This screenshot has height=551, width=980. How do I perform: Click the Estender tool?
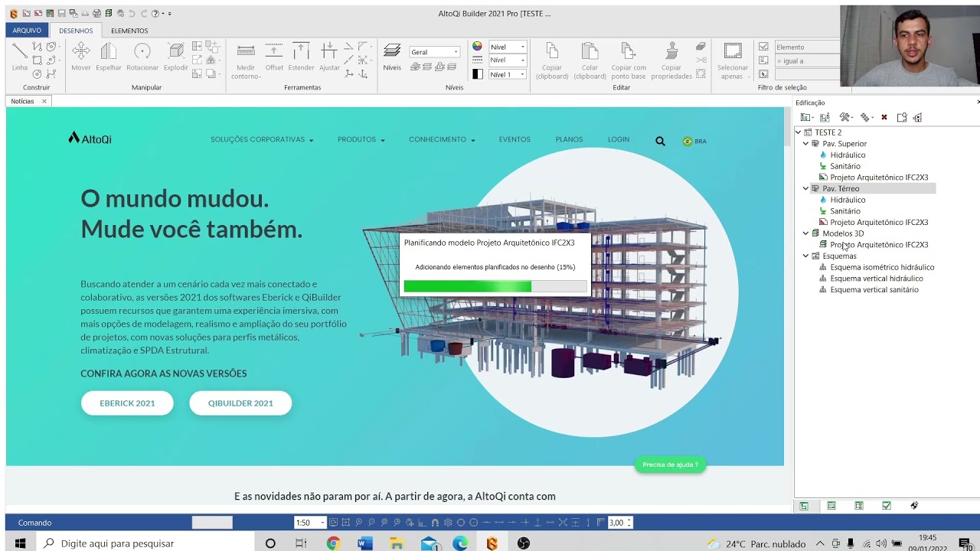(301, 57)
